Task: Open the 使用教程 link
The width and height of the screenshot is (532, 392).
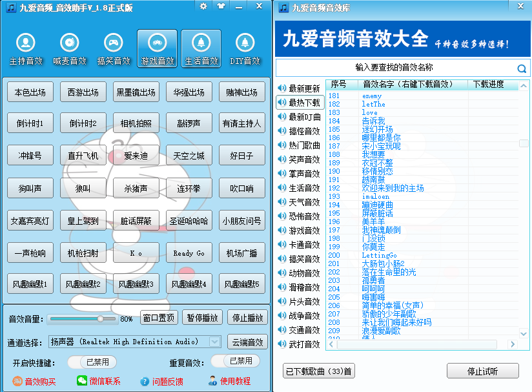Action: (235, 381)
